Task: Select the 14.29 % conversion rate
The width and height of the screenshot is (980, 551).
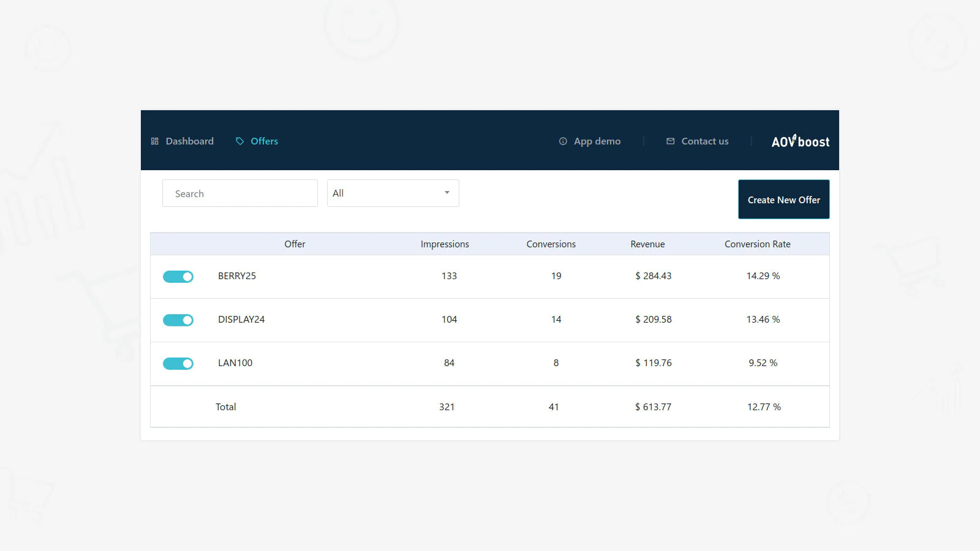Action: pos(763,276)
